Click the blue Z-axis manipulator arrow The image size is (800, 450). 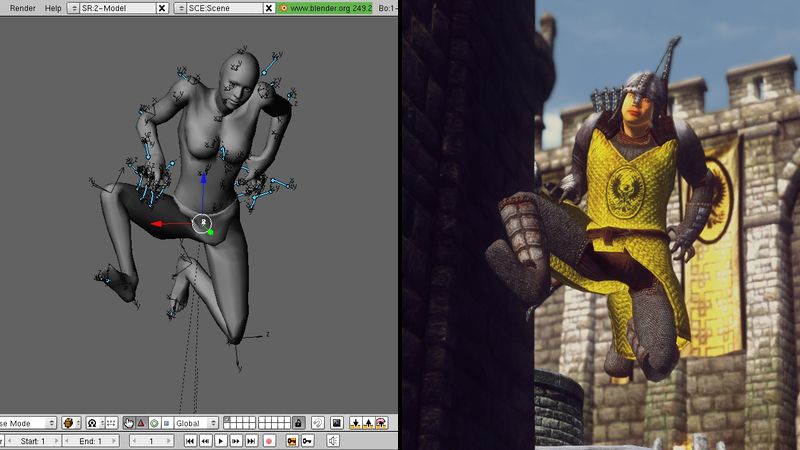(x=203, y=179)
